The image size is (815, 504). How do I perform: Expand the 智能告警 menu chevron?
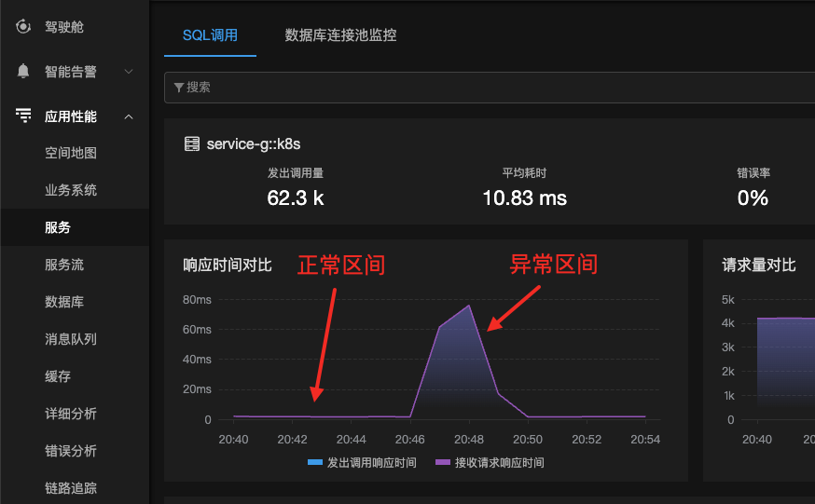point(129,71)
